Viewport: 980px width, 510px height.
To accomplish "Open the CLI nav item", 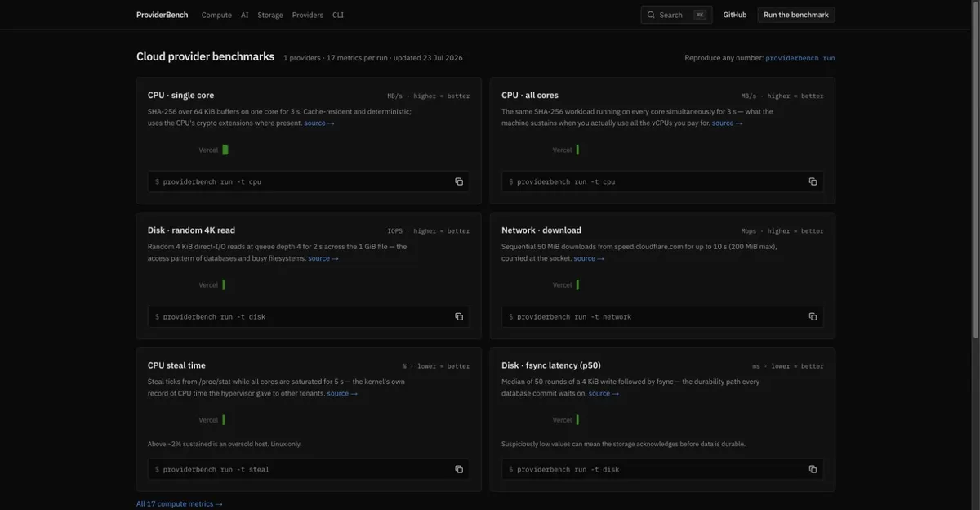I will click(338, 15).
